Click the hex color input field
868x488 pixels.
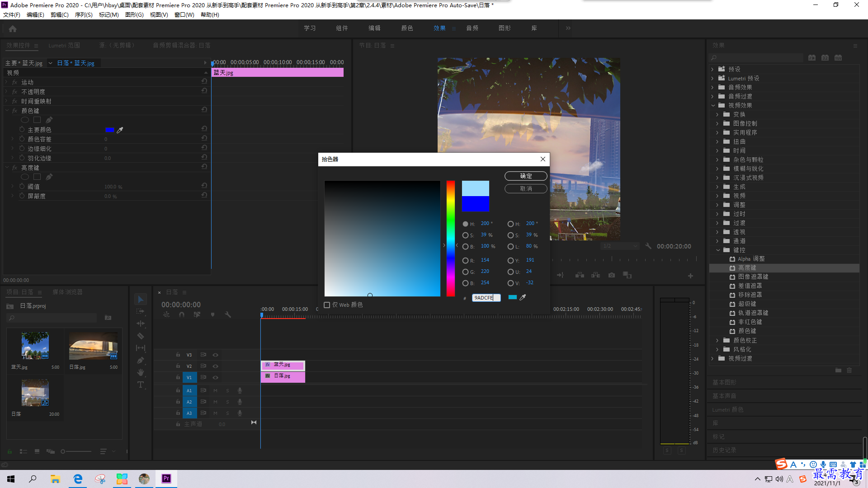pos(486,298)
